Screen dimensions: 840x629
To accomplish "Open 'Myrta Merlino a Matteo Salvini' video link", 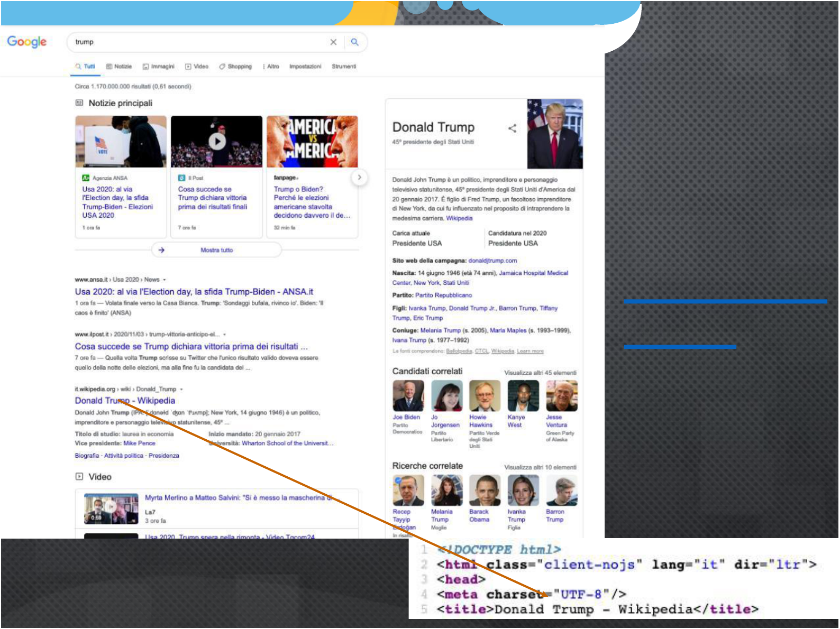I will coord(241,498).
